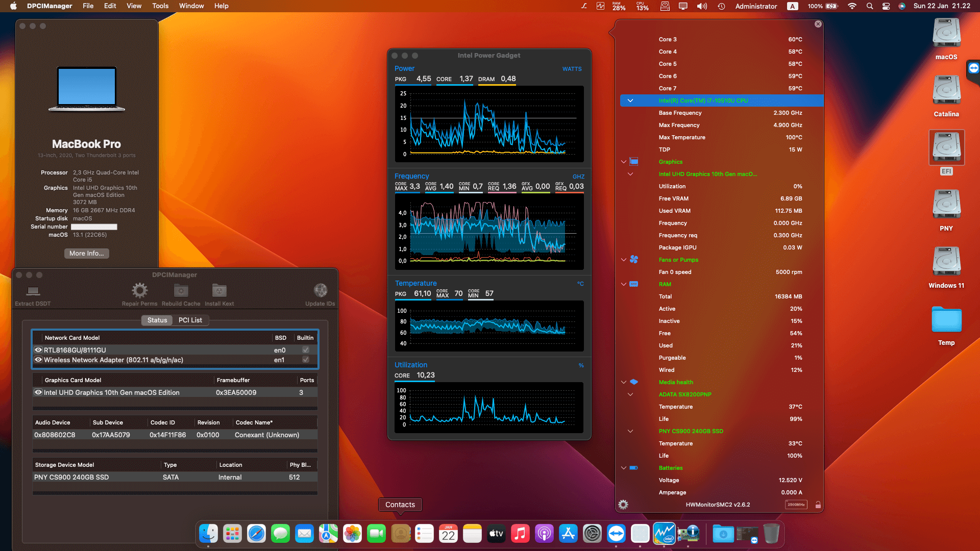Open TeamViewer from the Dock
Viewport: 980px width, 551px height.
coord(616,534)
